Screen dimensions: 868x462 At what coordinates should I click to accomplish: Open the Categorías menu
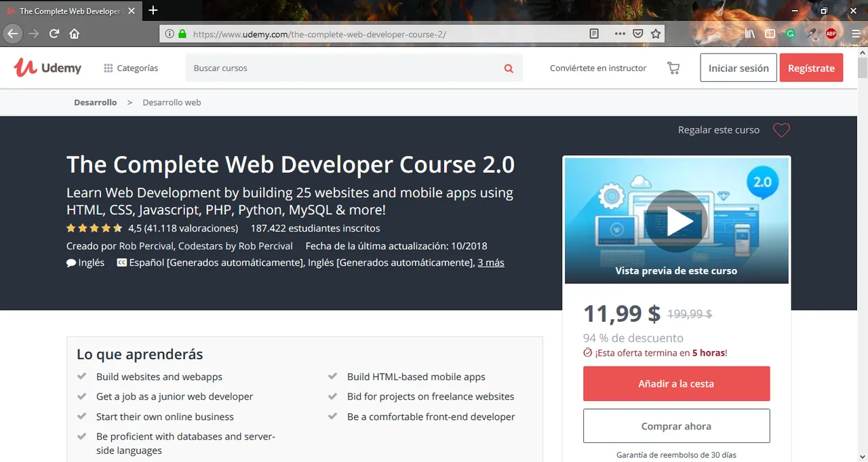(x=131, y=68)
